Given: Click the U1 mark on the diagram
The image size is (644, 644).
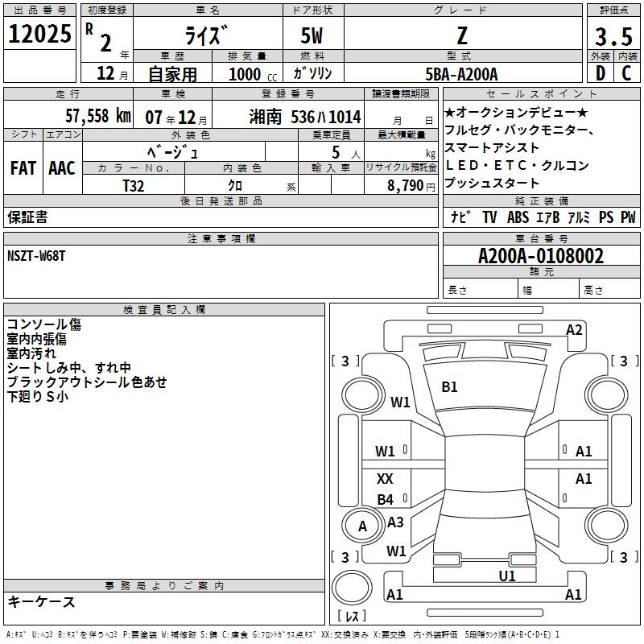Looking at the screenshot, I should click(x=507, y=576).
